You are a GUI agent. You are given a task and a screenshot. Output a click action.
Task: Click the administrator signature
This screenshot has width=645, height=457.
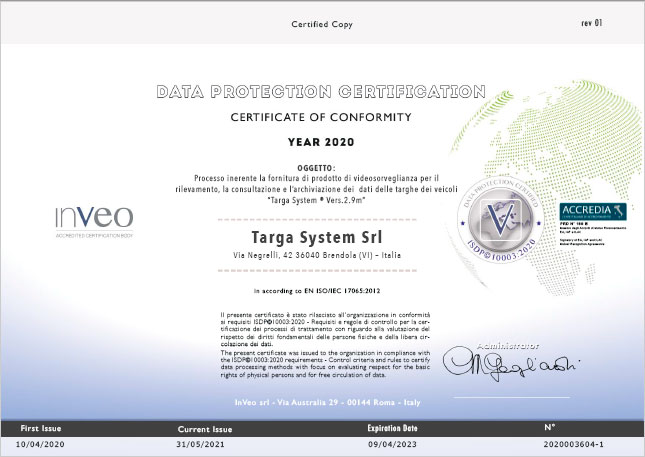click(511, 364)
